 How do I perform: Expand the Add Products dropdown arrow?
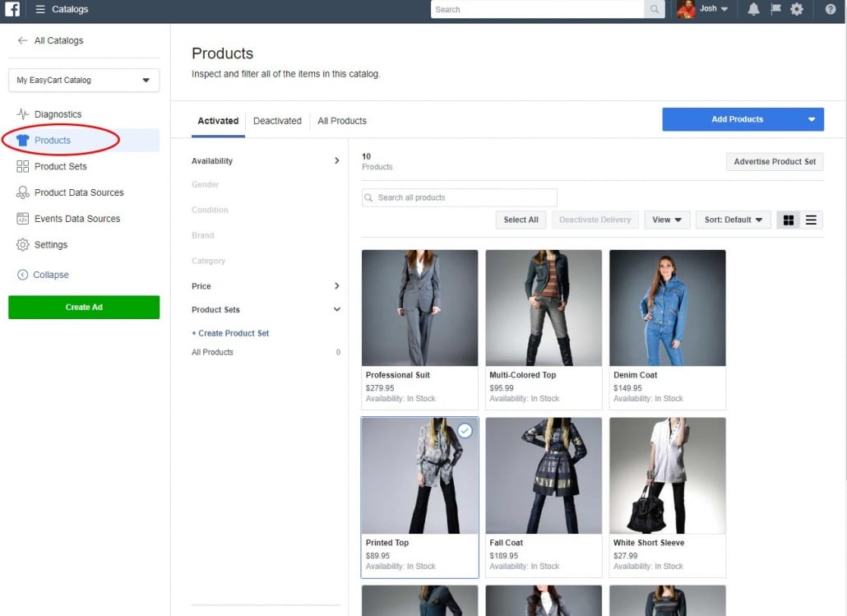click(811, 119)
